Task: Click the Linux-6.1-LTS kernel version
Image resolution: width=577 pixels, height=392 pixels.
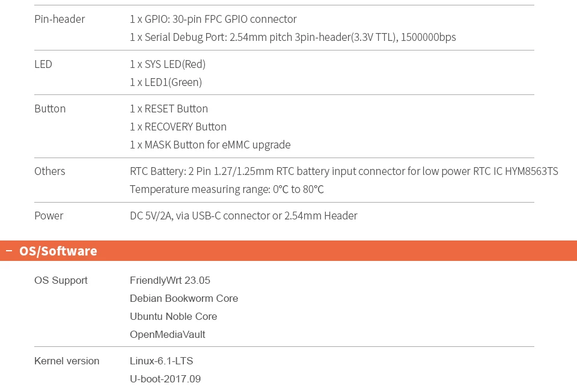Action: coord(162,361)
